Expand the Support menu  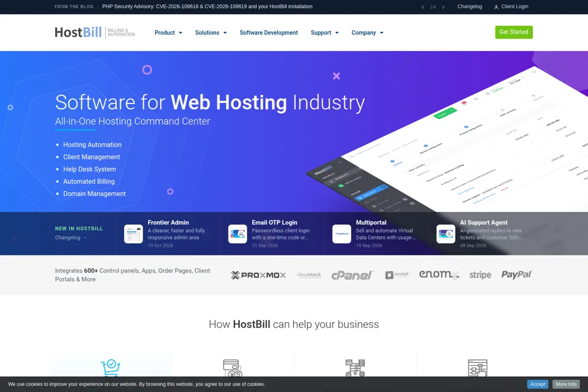click(x=325, y=32)
